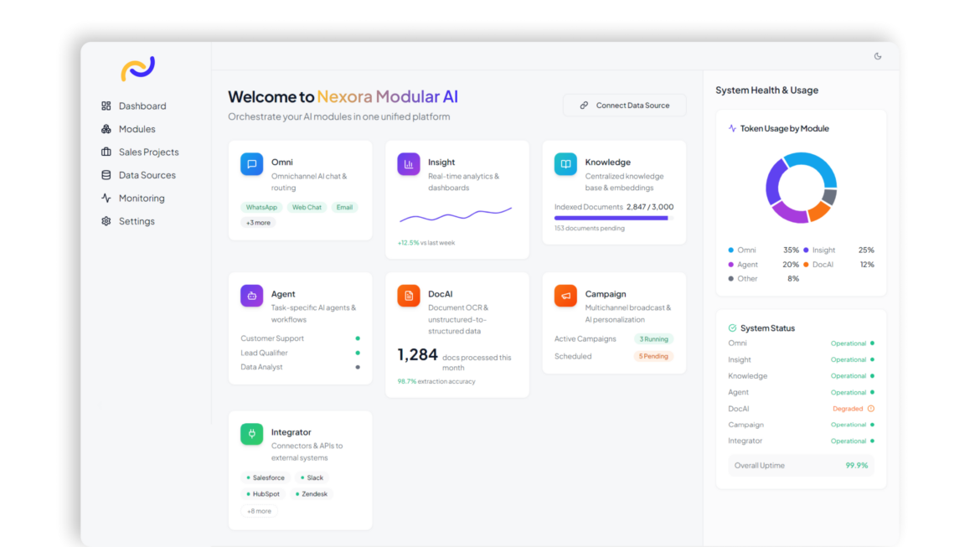
Task: Expand the +8 more integrations tag
Action: (259, 511)
